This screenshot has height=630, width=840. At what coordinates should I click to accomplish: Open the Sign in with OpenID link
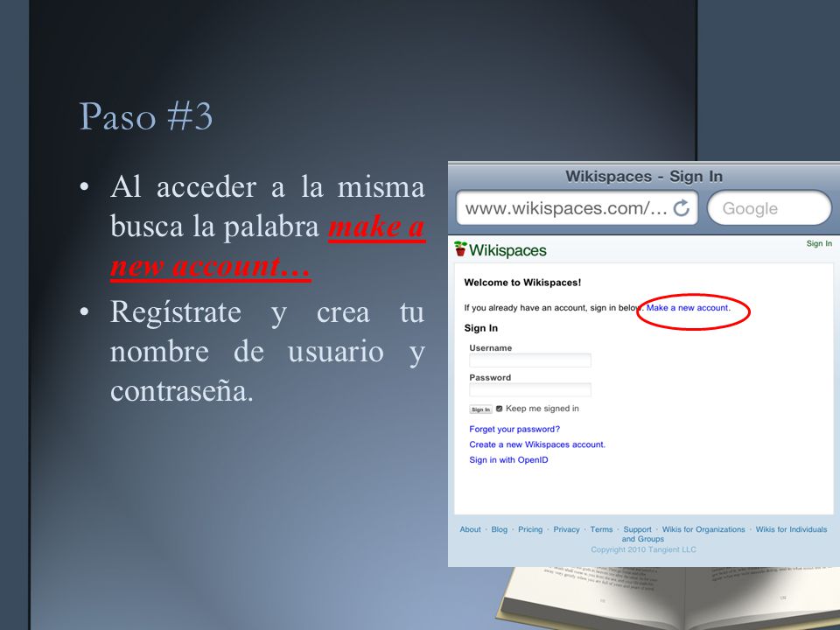point(508,460)
